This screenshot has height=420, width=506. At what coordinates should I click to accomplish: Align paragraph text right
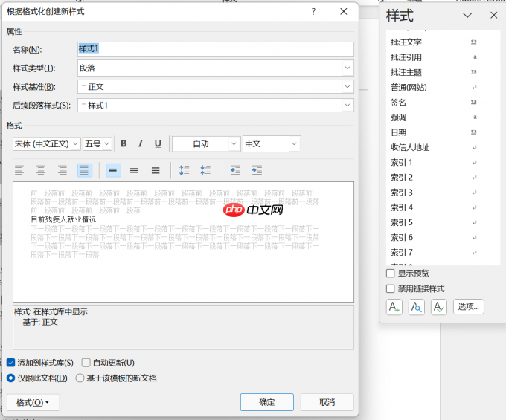pos(63,170)
